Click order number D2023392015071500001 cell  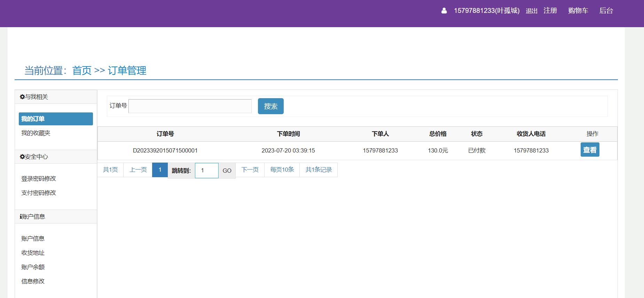165,150
